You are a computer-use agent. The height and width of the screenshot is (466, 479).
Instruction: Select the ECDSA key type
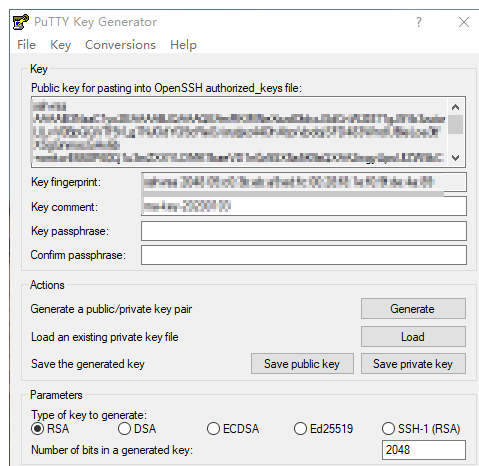[233, 429]
